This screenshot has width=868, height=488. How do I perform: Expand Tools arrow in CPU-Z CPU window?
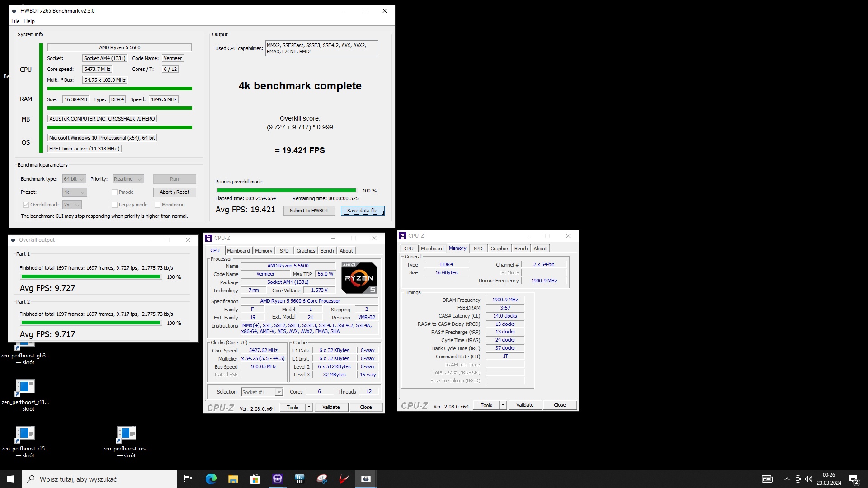click(309, 407)
